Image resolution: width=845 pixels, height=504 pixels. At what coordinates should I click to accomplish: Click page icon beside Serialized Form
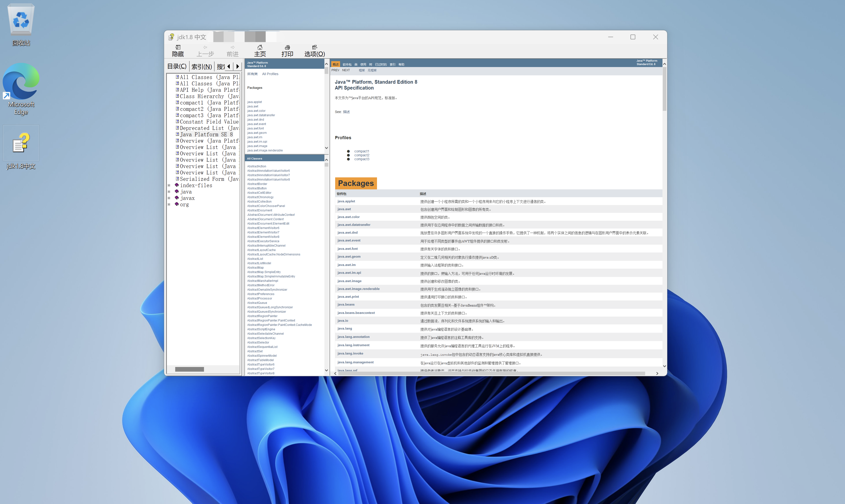tap(177, 179)
